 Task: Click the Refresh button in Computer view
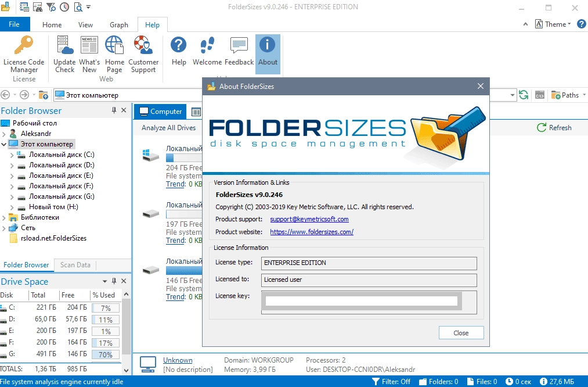click(x=554, y=128)
